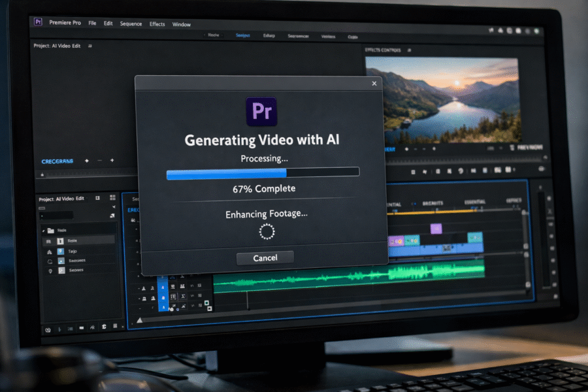The height and width of the screenshot is (392, 588).
Task: Expand the Reels folder in the Project panel
Action: tap(43, 229)
